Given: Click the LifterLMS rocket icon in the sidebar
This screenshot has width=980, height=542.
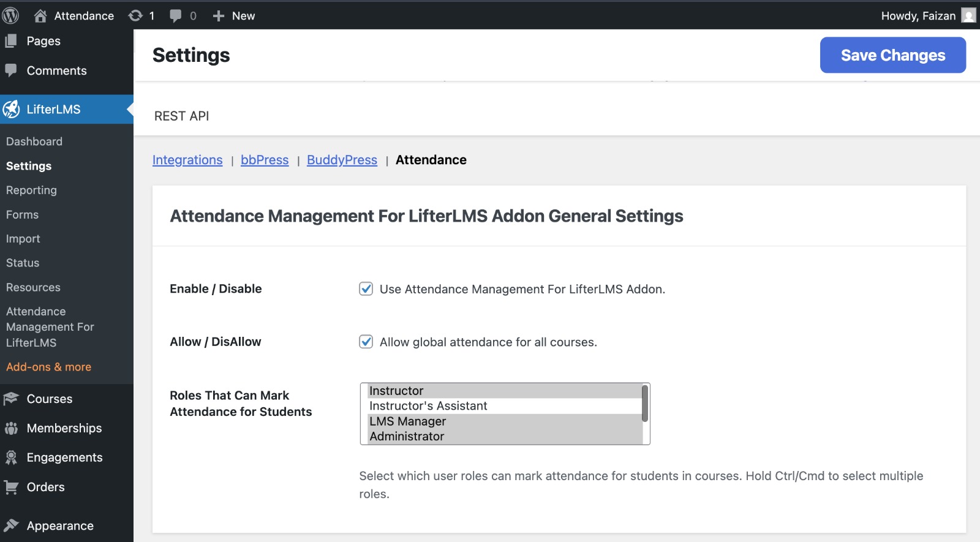Looking at the screenshot, I should pyautogui.click(x=11, y=110).
